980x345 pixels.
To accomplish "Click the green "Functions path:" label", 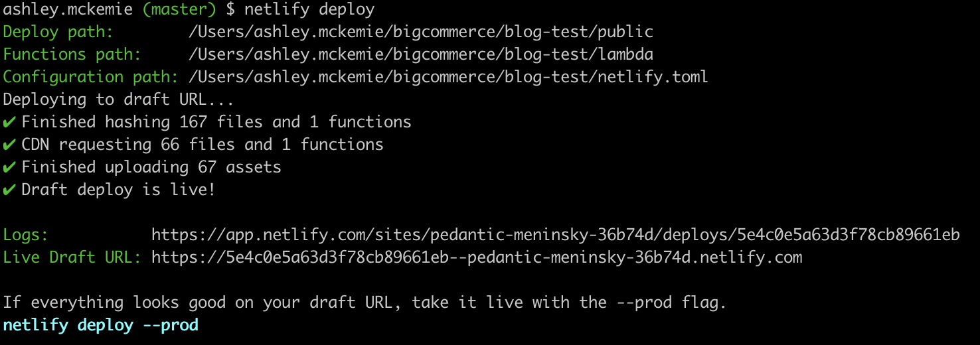I will pyautogui.click(x=72, y=54).
